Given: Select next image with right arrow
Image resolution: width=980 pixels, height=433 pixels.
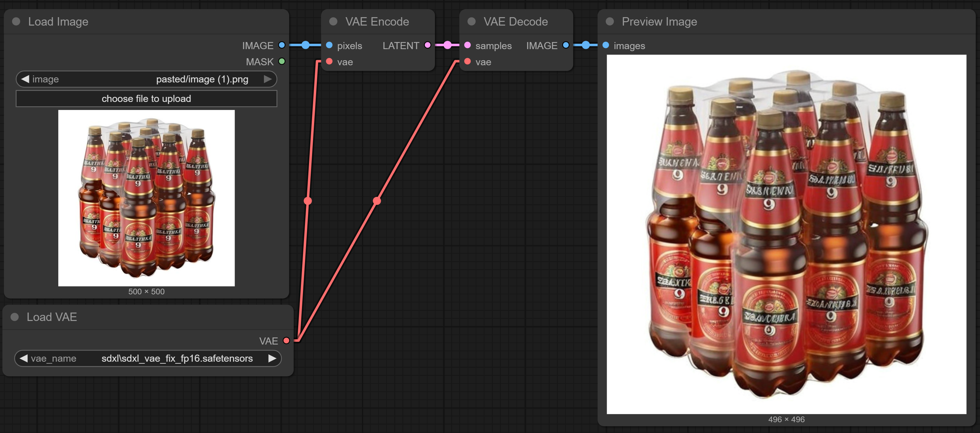Looking at the screenshot, I should pos(268,79).
